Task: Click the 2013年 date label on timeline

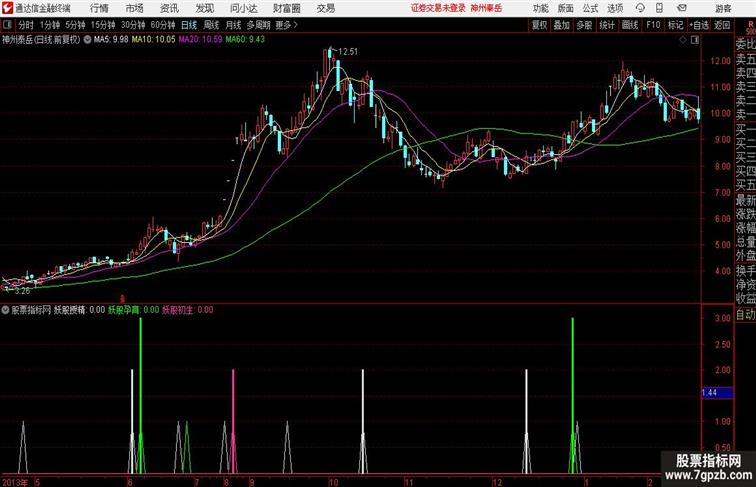Action: tap(15, 482)
